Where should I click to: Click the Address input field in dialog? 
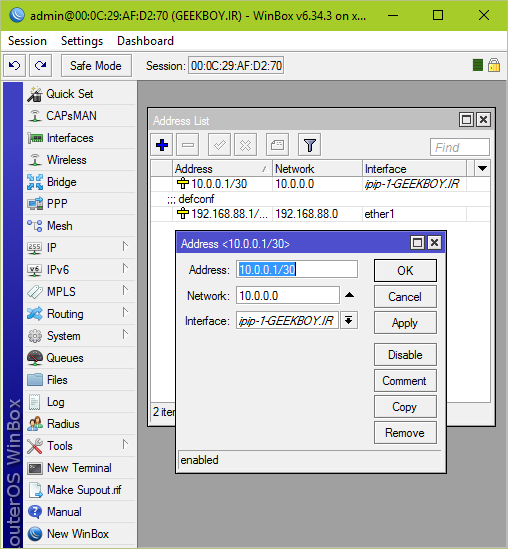coord(297,269)
